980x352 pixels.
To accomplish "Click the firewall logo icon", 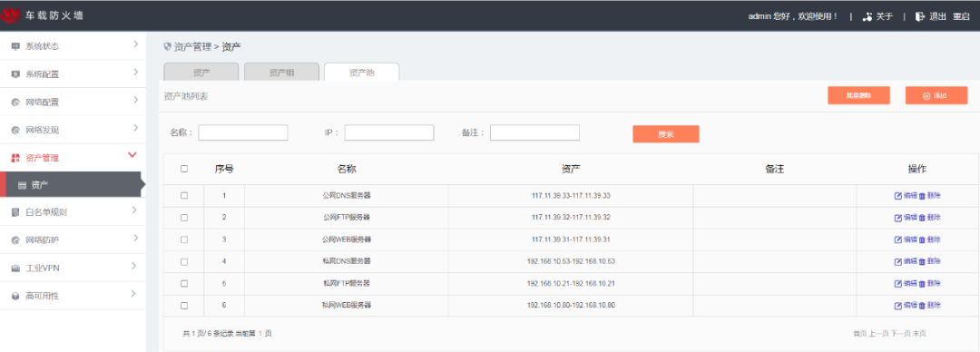I will (x=11, y=15).
